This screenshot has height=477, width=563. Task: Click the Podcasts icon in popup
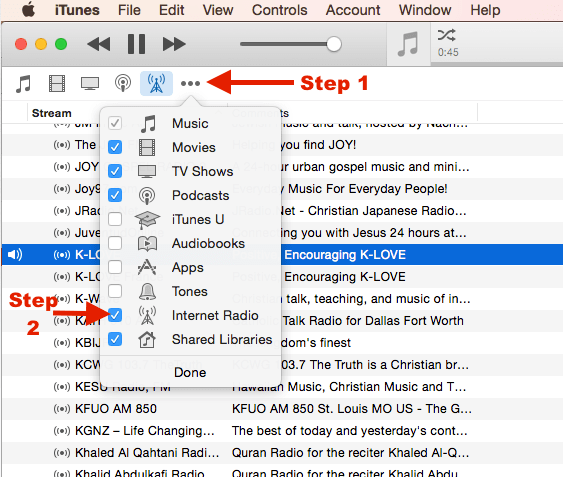coord(147,195)
